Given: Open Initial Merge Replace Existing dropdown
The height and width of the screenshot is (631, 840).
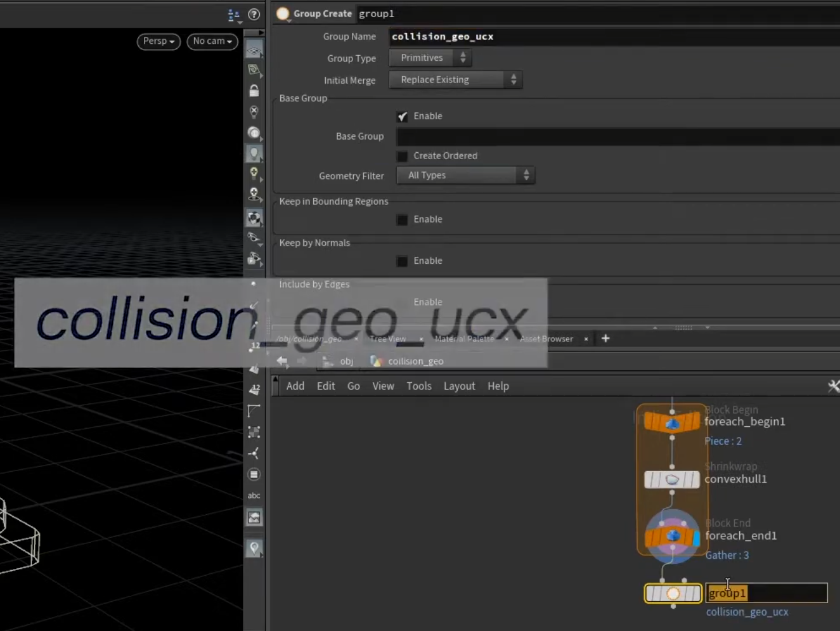Looking at the screenshot, I should [x=455, y=80].
